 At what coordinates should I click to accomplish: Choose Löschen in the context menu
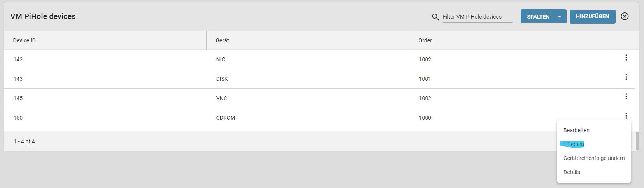(574, 144)
